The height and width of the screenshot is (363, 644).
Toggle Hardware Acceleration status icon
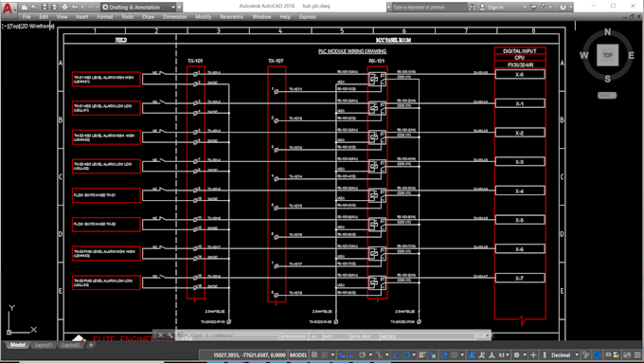[x=598, y=355]
